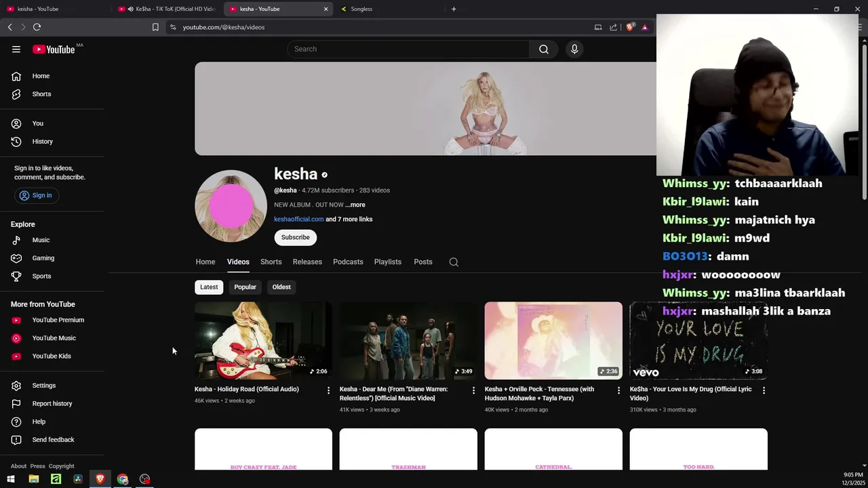Switch to Songless browser tab
868x488 pixels.
(x=390, y=9)
